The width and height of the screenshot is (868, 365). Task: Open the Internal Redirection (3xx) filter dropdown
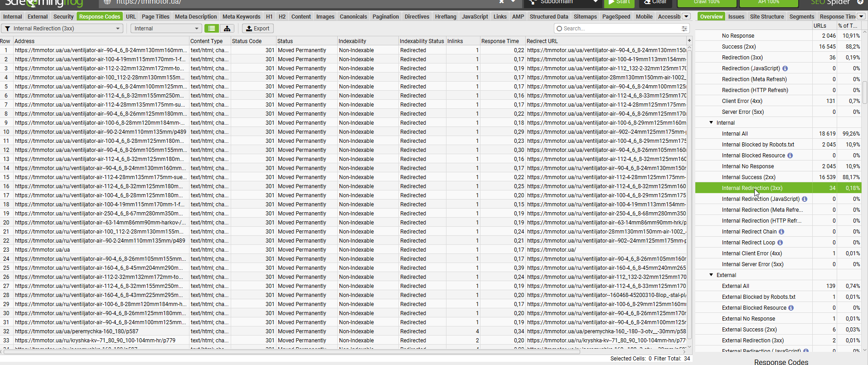pyautogui.click(x=63, y=29)
